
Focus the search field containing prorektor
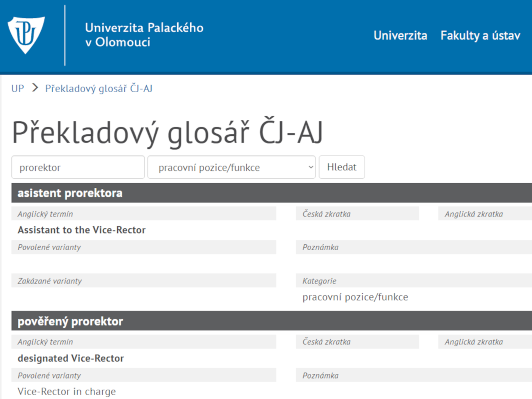pos(78,167)
